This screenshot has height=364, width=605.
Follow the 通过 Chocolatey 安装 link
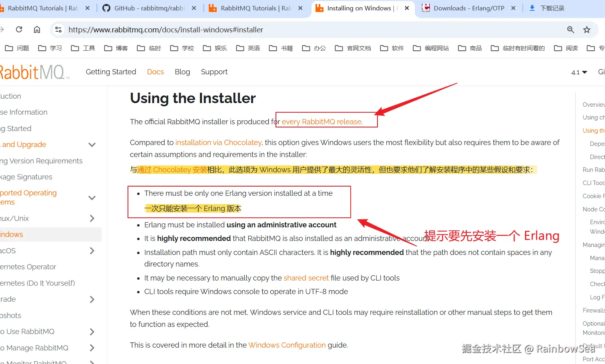tap(172, 170)
